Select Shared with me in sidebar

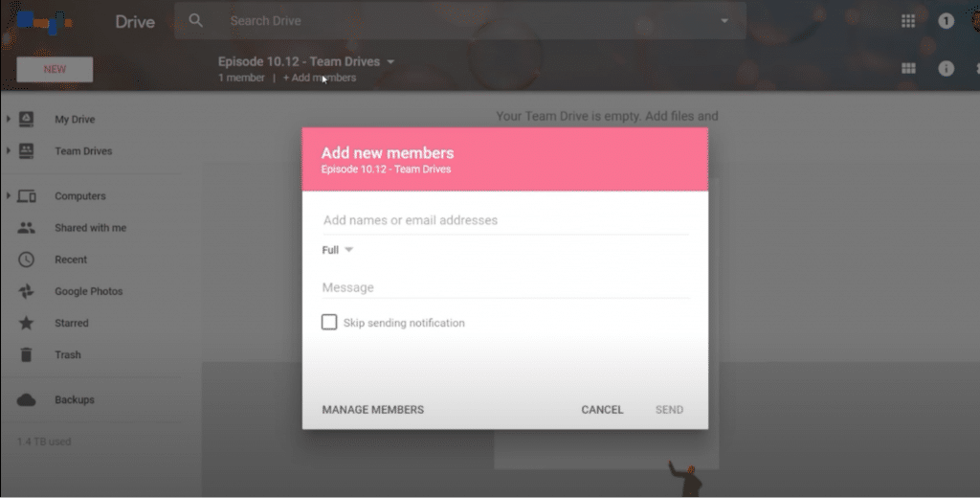click(90, 228)
